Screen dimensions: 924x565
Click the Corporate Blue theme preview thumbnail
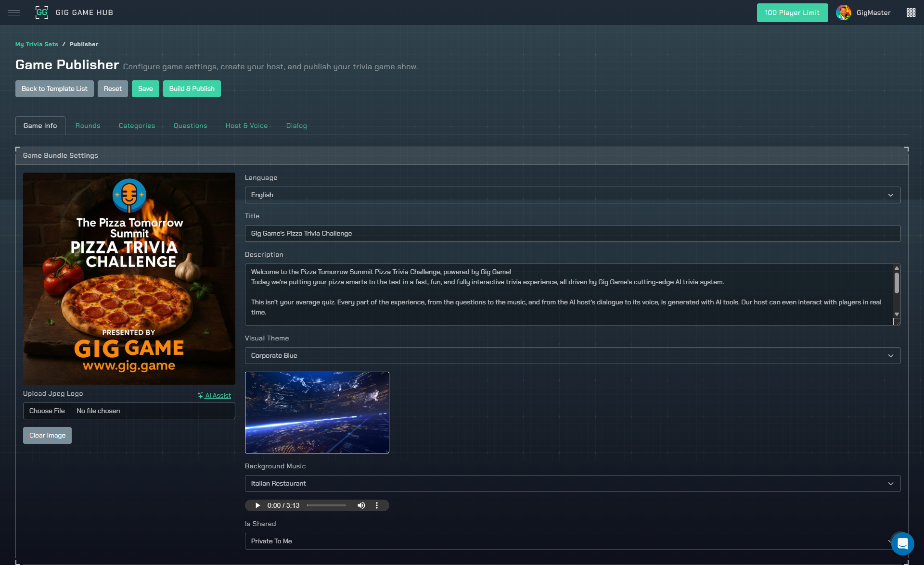point(317,412)
